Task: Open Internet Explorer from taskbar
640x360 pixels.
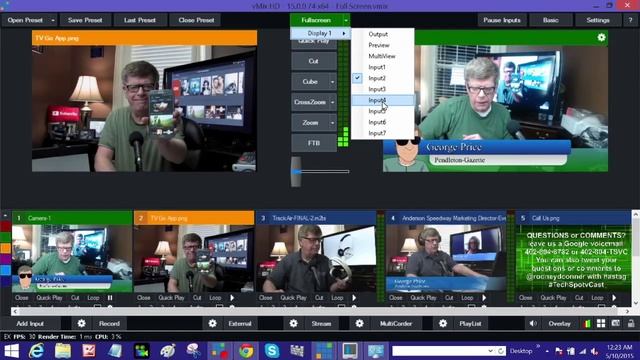Action: (x=36, y=351)
